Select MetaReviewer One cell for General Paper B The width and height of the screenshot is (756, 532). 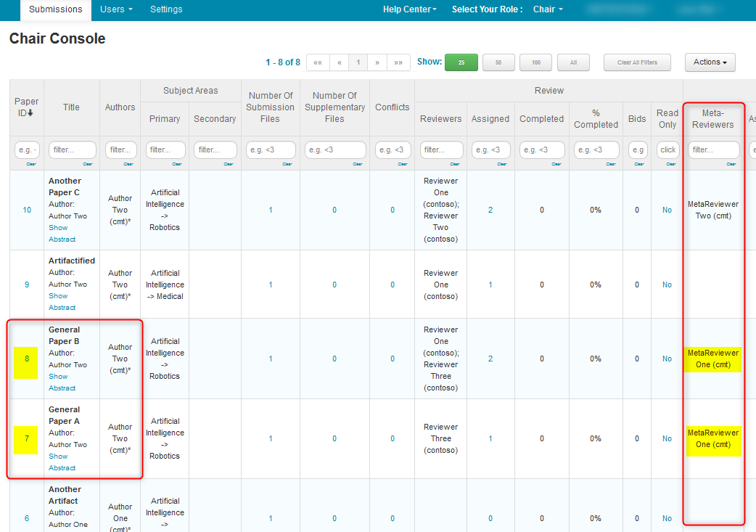point(713,359)
